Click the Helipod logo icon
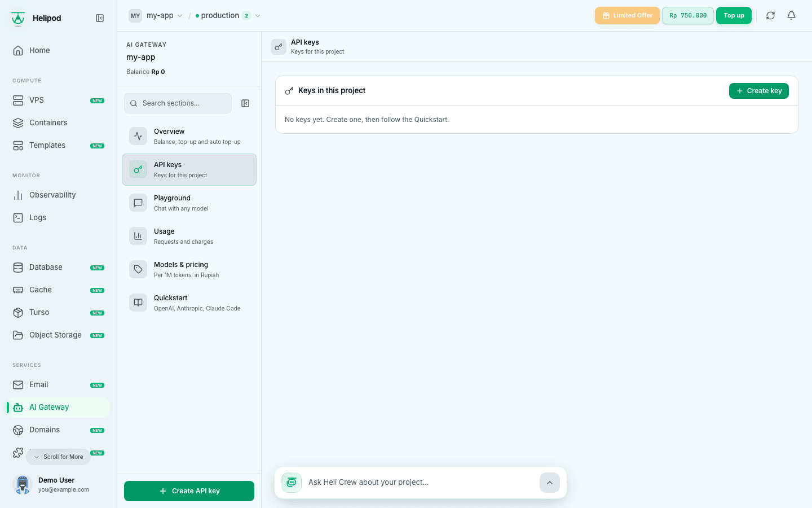The image size is (812, 508). (x=18, y=19)
